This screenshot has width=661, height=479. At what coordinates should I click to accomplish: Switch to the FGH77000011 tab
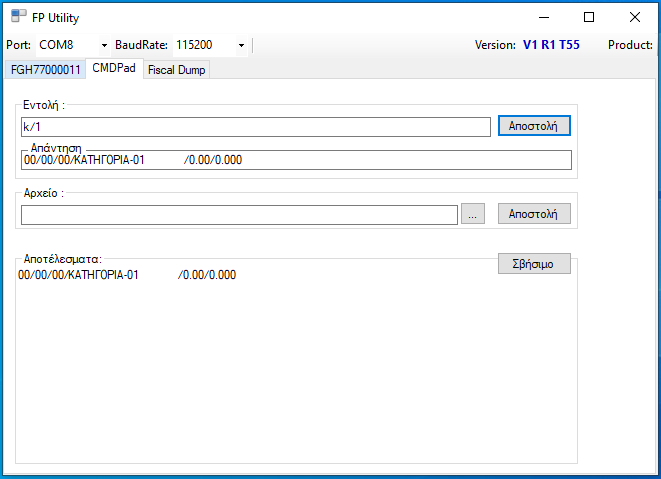click(x=45, y=69)
